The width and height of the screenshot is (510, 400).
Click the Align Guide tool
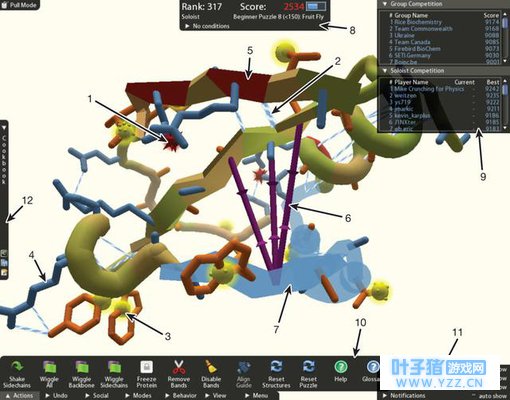[244, 375]
